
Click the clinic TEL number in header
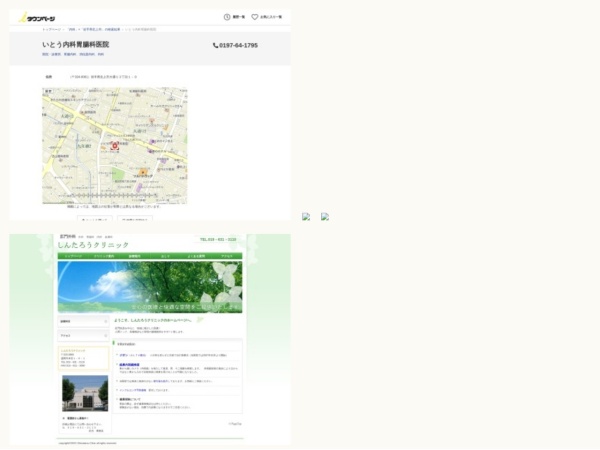(x=218, y=240)
